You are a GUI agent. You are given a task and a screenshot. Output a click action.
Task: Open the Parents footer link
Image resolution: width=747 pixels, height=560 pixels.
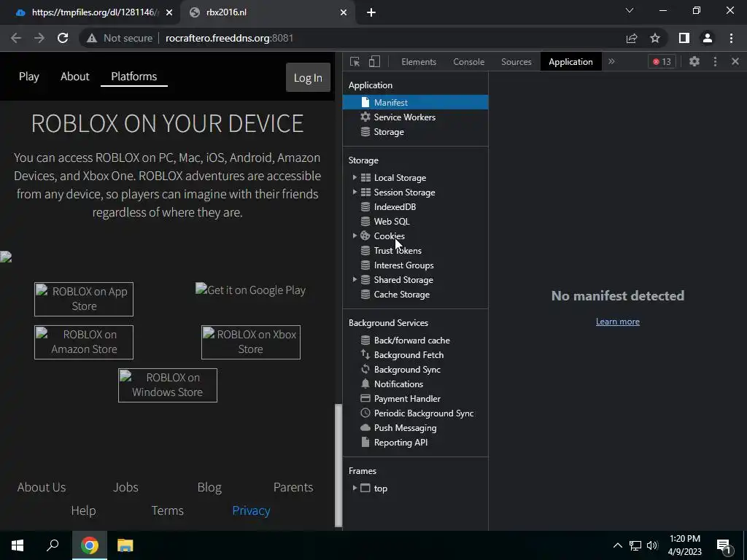[x=293, y=487]
